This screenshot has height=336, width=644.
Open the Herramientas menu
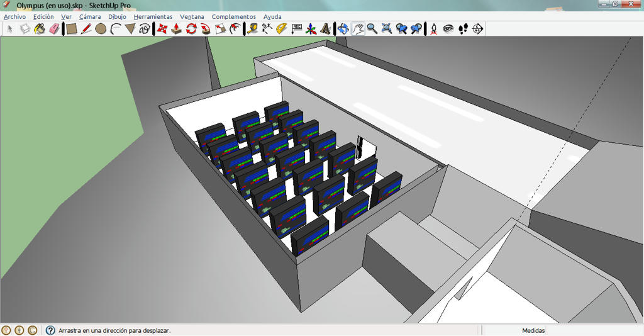(153, 17)
